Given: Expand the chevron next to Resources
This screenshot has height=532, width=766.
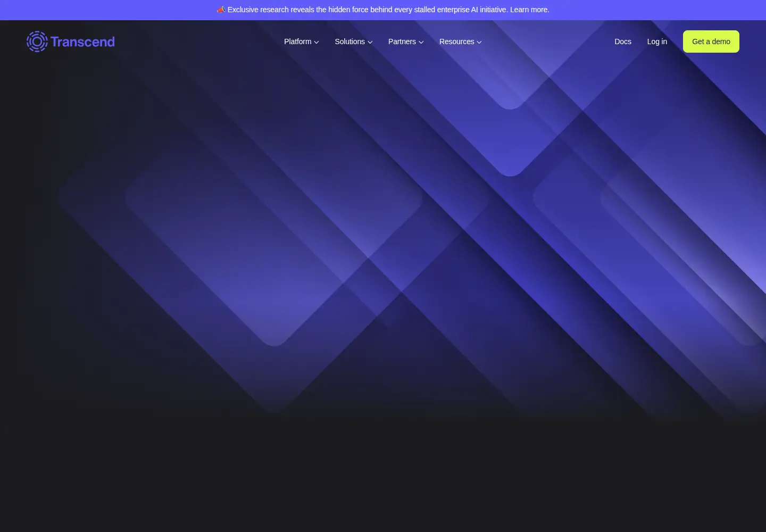Looking at the screenshot, I should [x=479, y=42].
